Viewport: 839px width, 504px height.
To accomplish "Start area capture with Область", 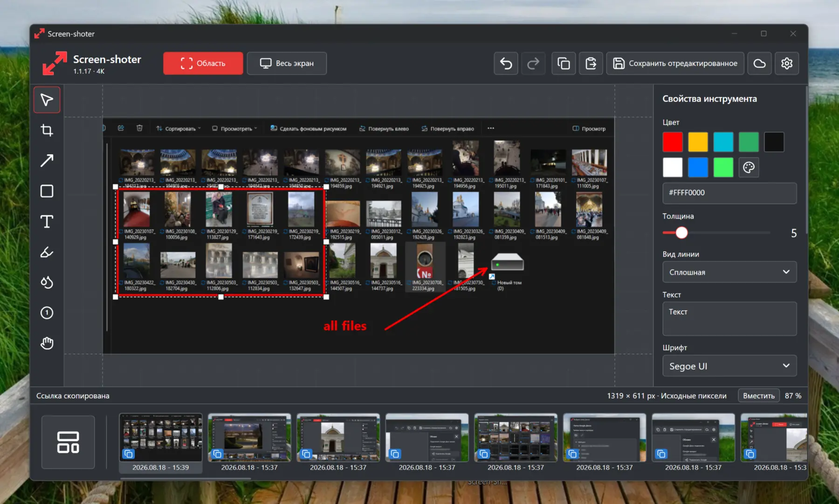I will tap(203, 63).
